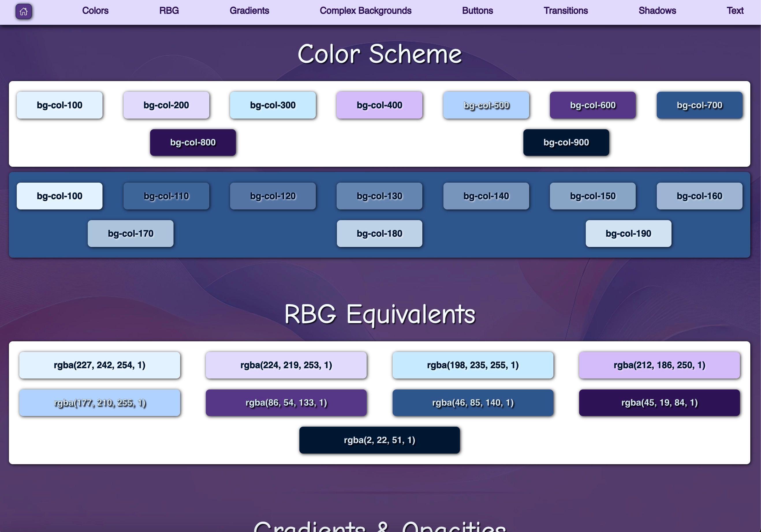Click the bg-col-130 swatch

[x=379, y=196]
